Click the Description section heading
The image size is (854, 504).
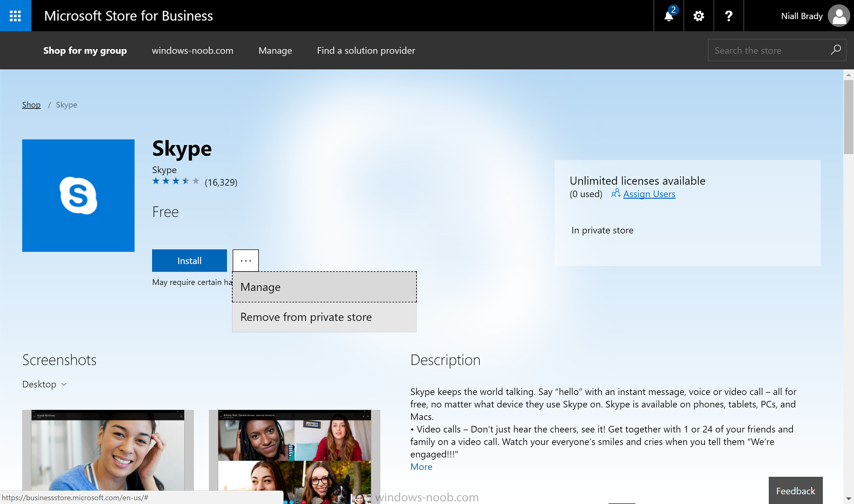[445, 359]
